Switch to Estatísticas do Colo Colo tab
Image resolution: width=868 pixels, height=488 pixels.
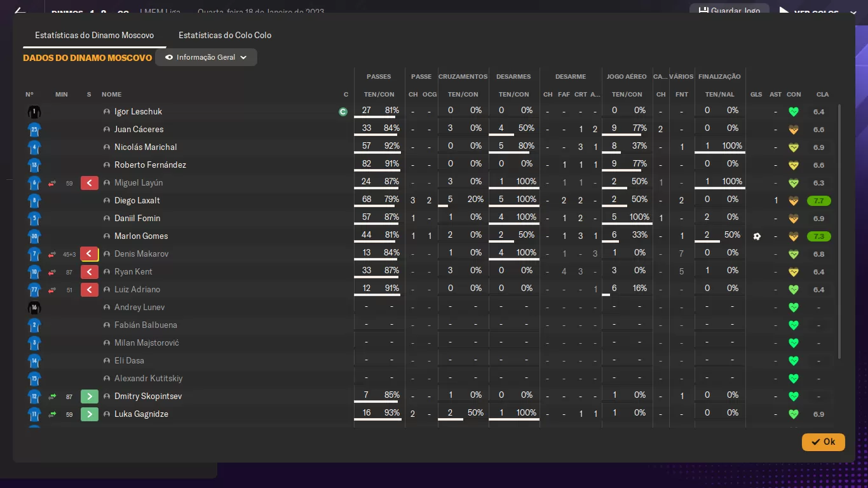coord(225,36)
